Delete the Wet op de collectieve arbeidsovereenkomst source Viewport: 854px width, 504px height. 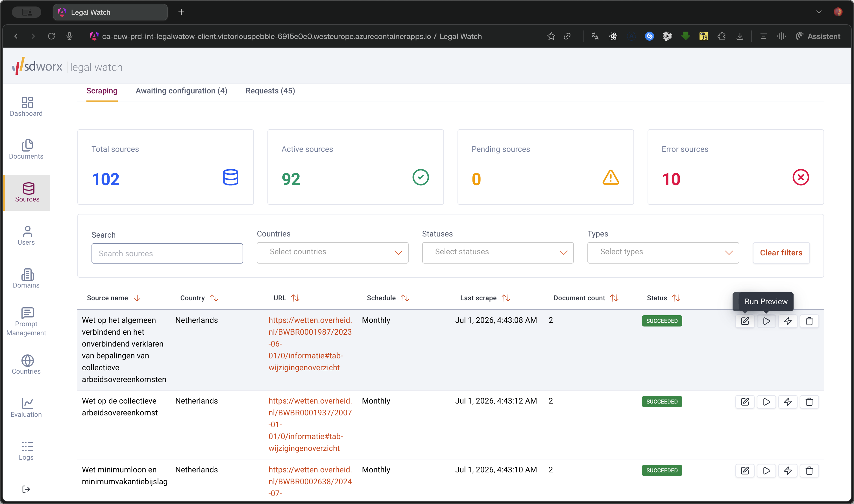809,402
